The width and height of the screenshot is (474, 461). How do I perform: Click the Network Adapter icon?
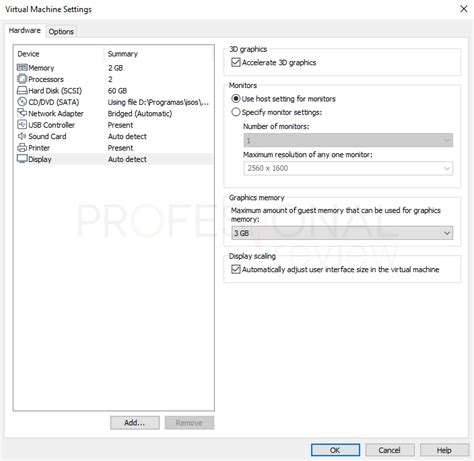tap(22, 113)
